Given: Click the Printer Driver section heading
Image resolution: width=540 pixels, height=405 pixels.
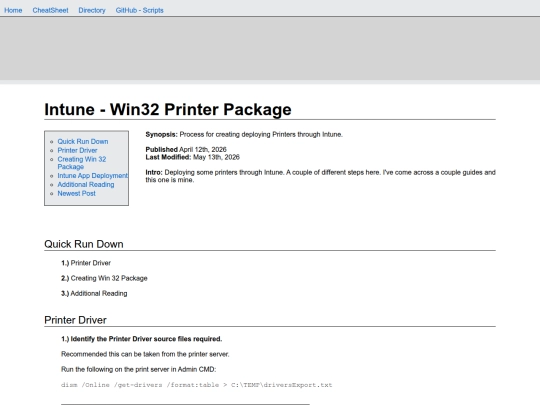Looking at the screenshot, I should 75,320.
